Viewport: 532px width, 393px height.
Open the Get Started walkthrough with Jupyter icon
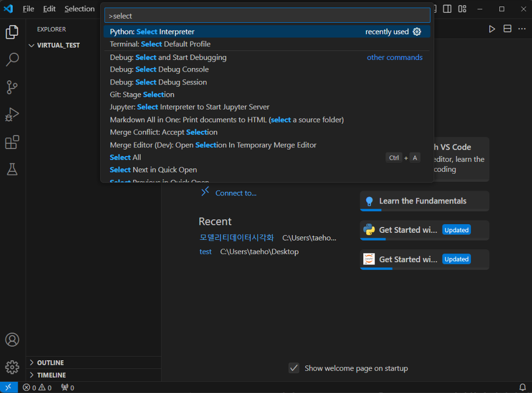pyautogui.click(x=424, y=259)
